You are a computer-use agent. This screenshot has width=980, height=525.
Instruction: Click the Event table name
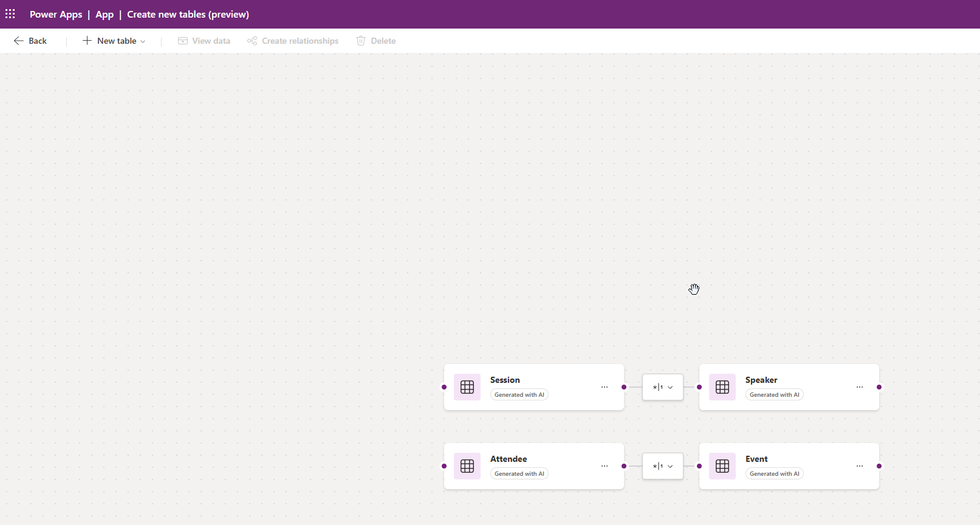pos(756,459)
